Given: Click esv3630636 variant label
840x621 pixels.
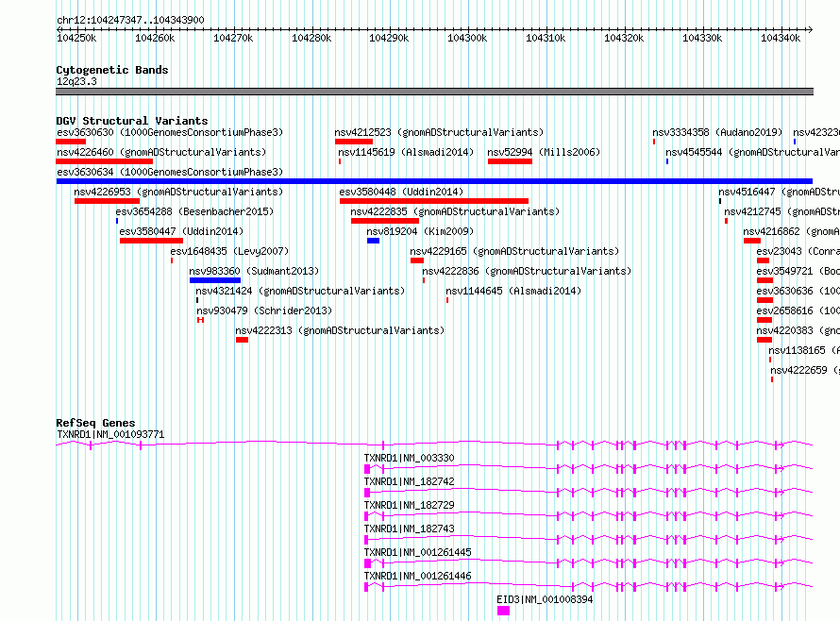Looking at the screenshot, I should click(798, 291).
